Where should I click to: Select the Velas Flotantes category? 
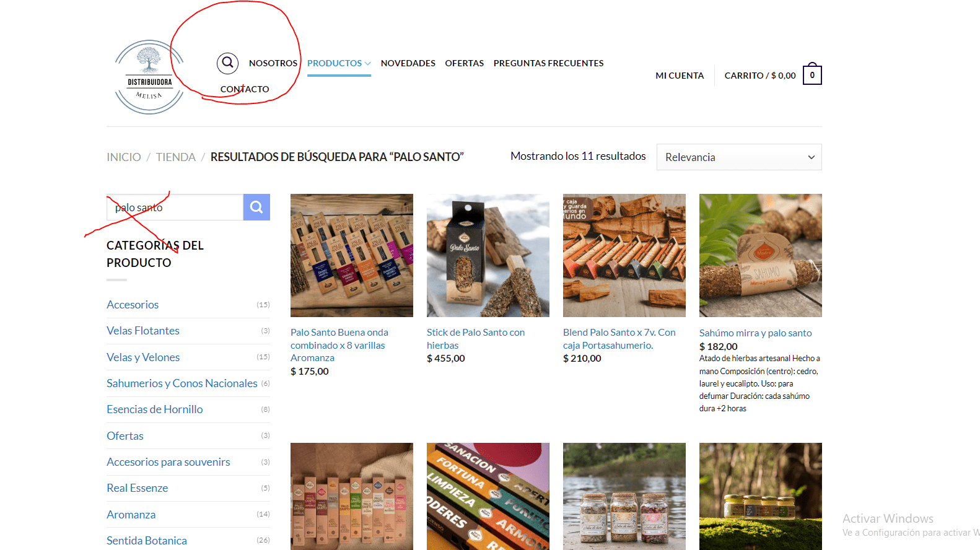click(x=143, y=331)
